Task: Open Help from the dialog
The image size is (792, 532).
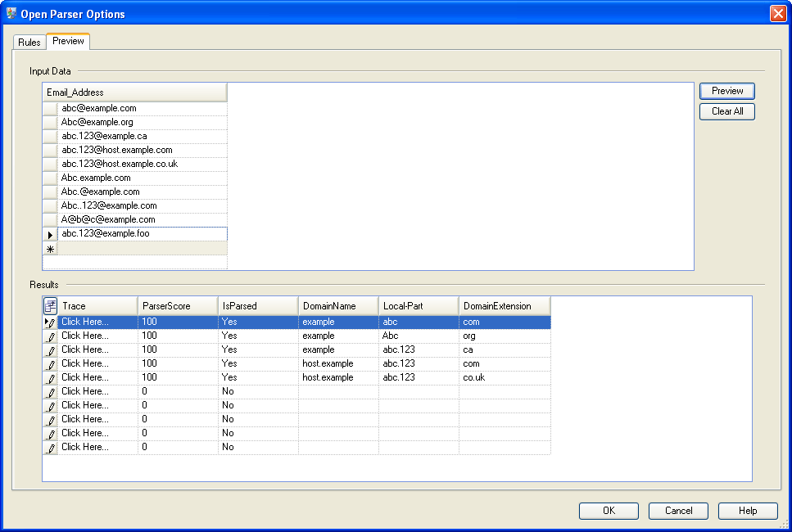Action: coord(748,510)
